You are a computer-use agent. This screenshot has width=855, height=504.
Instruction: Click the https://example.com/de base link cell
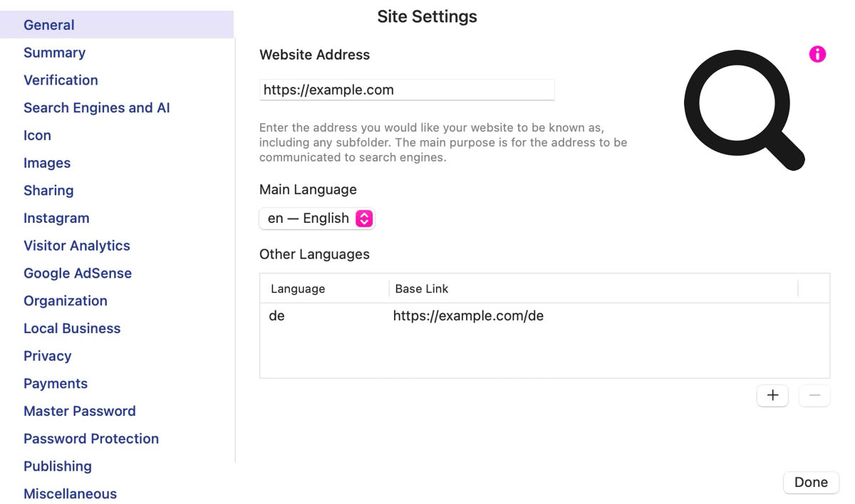tap(468, 316)
